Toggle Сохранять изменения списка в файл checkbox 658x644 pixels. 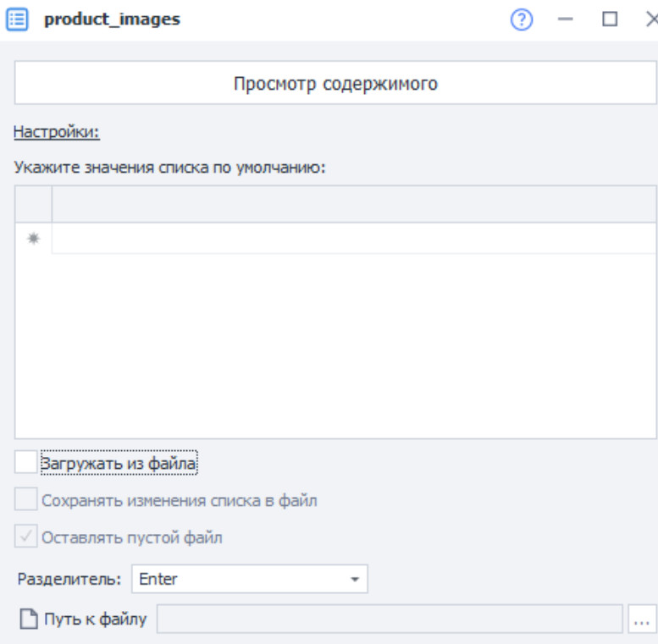tap(26, 500)
